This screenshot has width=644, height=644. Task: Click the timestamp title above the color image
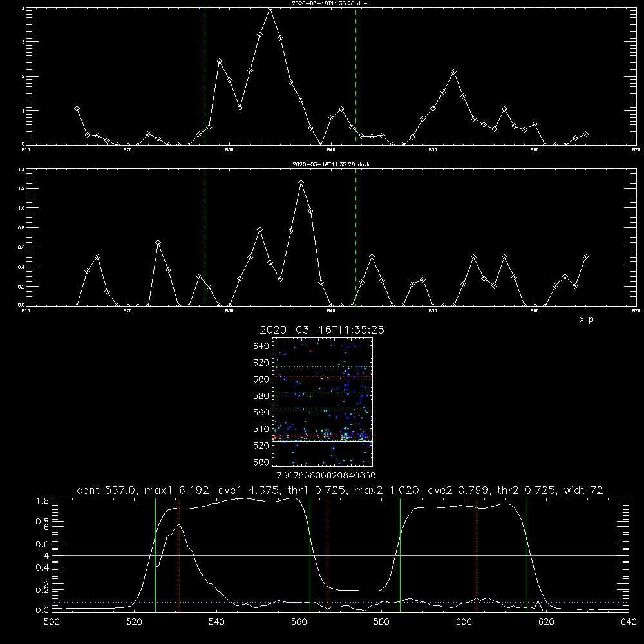pos(322,330)
